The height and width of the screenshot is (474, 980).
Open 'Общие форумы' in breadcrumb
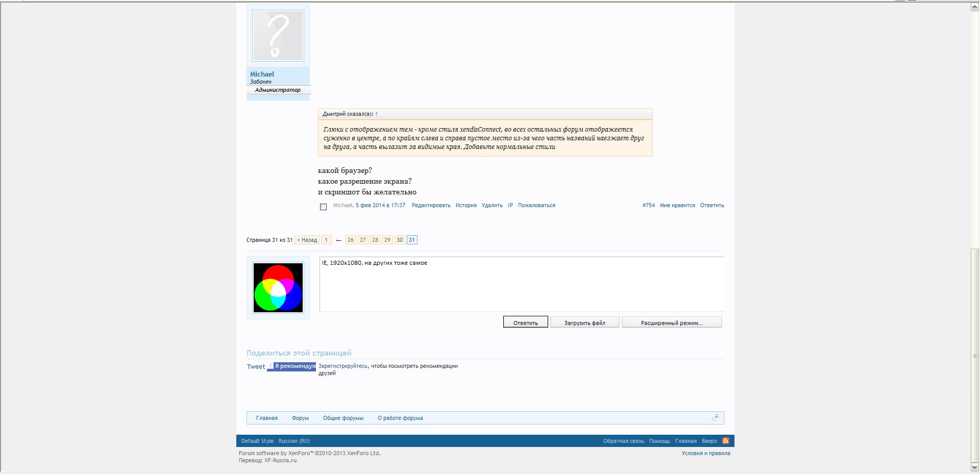tap(343, 418)
